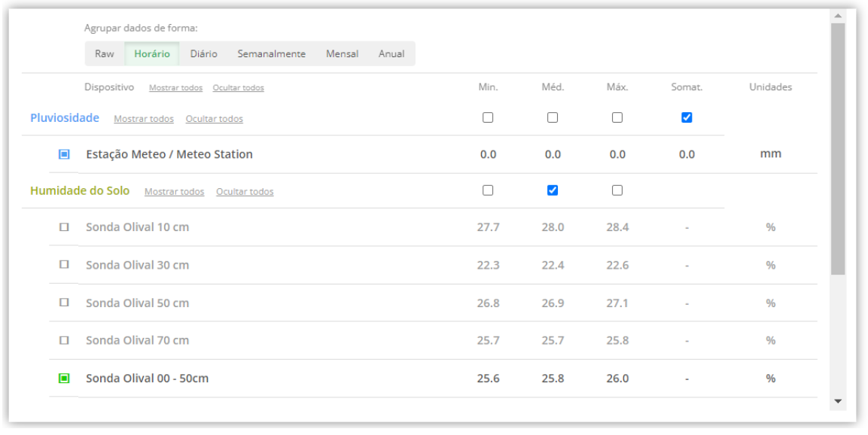This screenshot has width=868, height=435.
Task: Enable the Sonda Olival 50 cm device icon
Action: click(64, 303)
